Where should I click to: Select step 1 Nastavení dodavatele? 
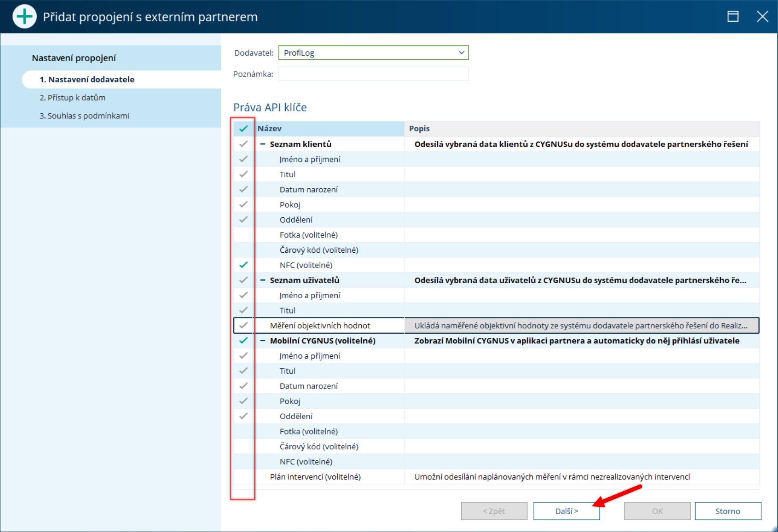(x=87, y=79)
